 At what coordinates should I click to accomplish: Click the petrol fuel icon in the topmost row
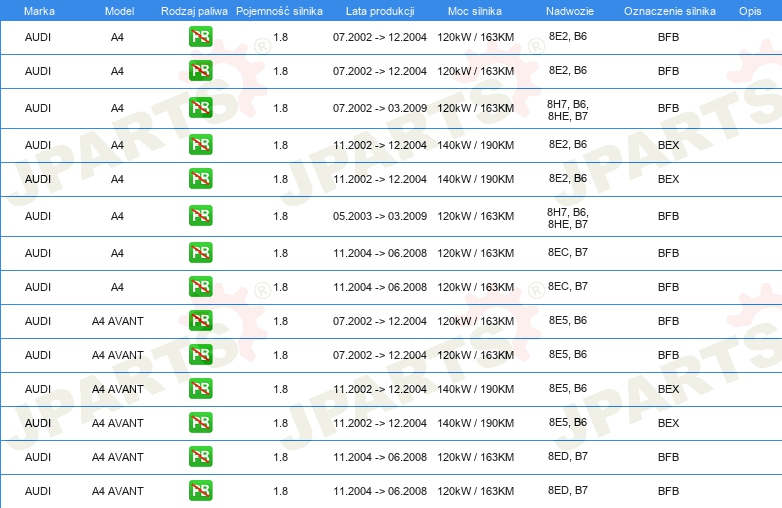point(200,37)
